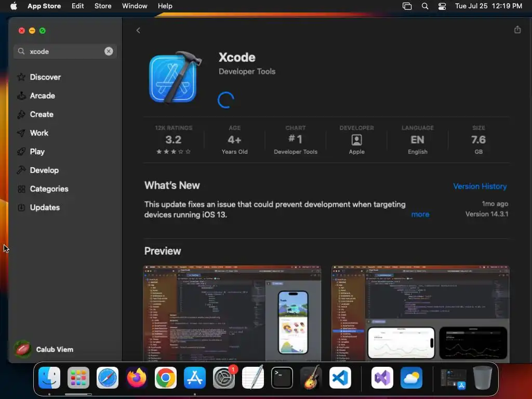The height and width of the screenshot is (399, 532).
Task: Open Visual Studio Code from Dock
Action: [340, 378]
